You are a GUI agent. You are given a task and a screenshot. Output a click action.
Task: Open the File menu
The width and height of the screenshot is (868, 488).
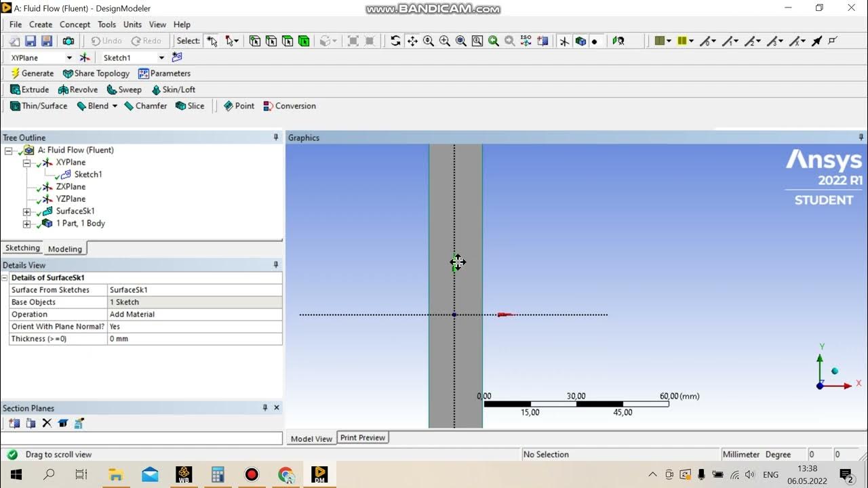coord(16,24)
